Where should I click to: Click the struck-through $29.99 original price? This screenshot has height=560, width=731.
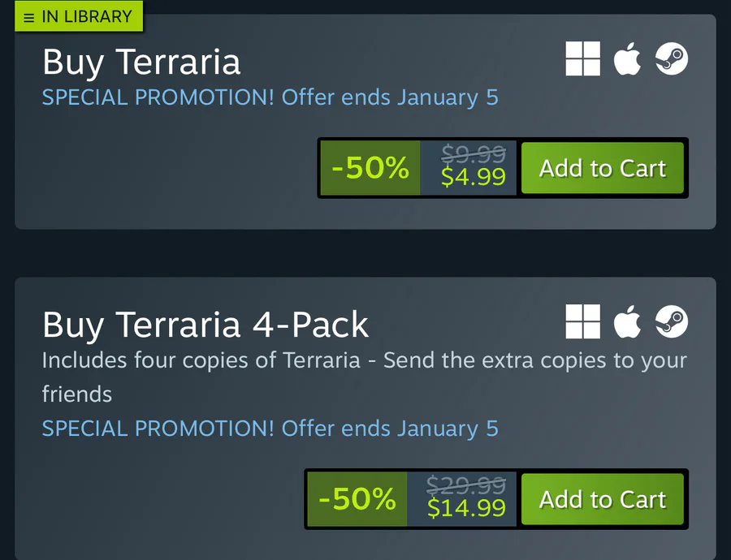(467, 485)
